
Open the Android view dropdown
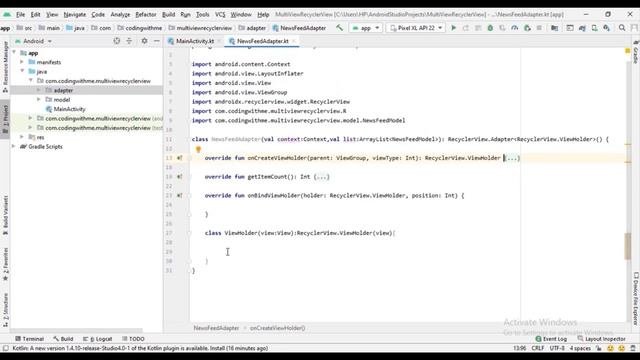(x=33, y=41)
